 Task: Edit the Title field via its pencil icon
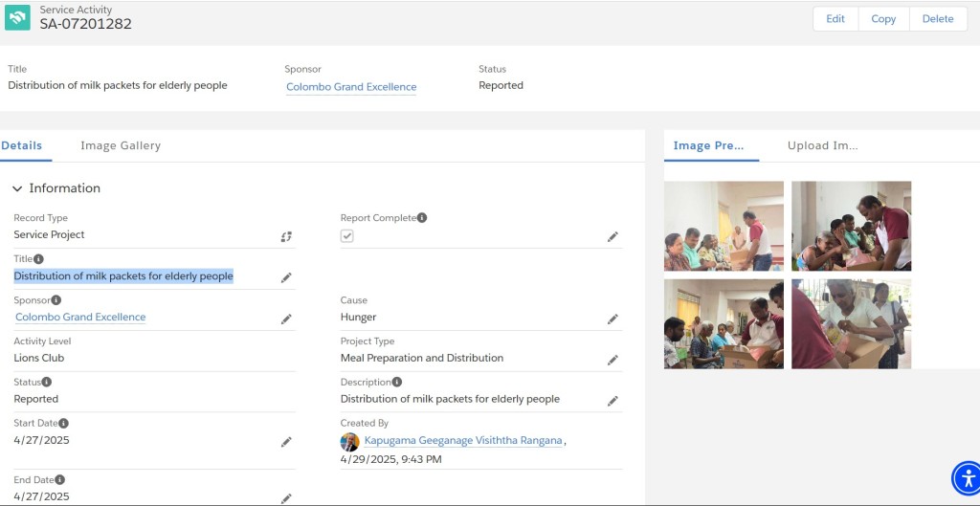coord(286,277)
